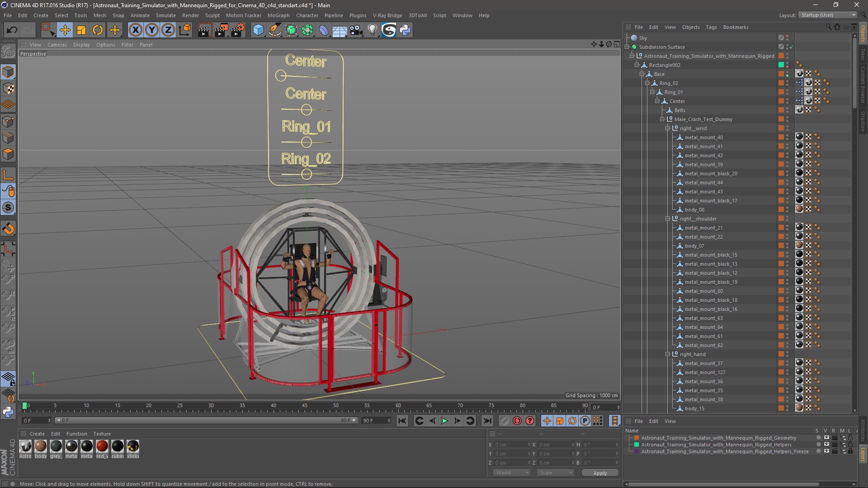Click the X position input field
868x488 pixels.
[511, 445]
